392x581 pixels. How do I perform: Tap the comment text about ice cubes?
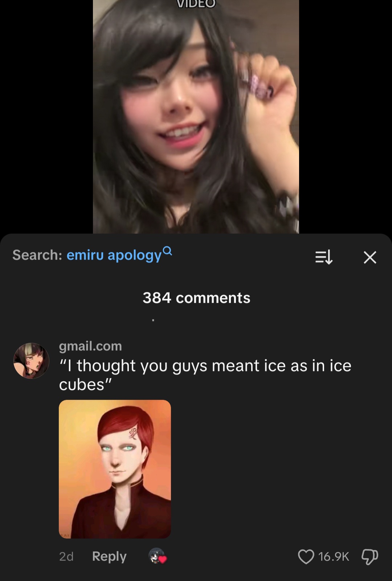pyautogui.click(x=205, y=375)
